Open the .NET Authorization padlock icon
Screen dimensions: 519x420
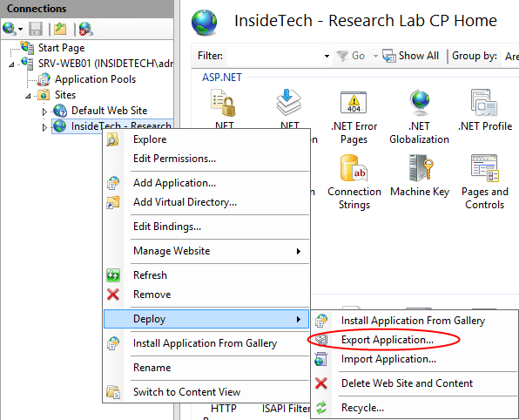coord(224,103)
